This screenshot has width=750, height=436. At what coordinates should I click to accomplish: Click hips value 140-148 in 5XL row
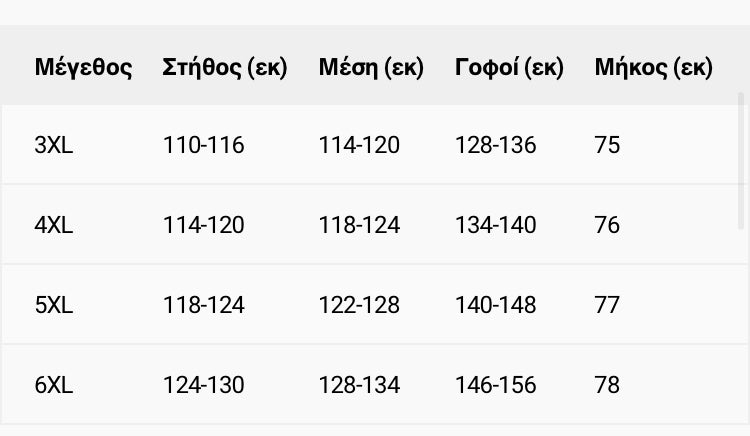[x=496, y=305]
